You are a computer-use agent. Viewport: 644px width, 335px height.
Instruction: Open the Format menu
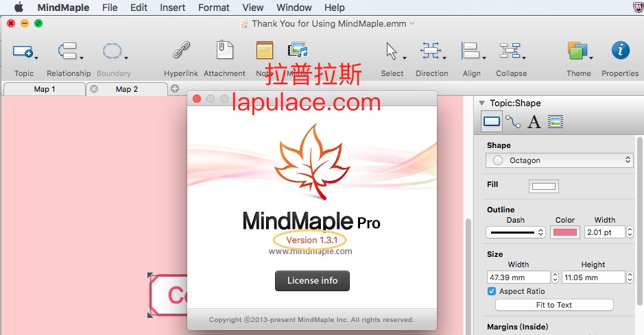[x=213, y=8]
